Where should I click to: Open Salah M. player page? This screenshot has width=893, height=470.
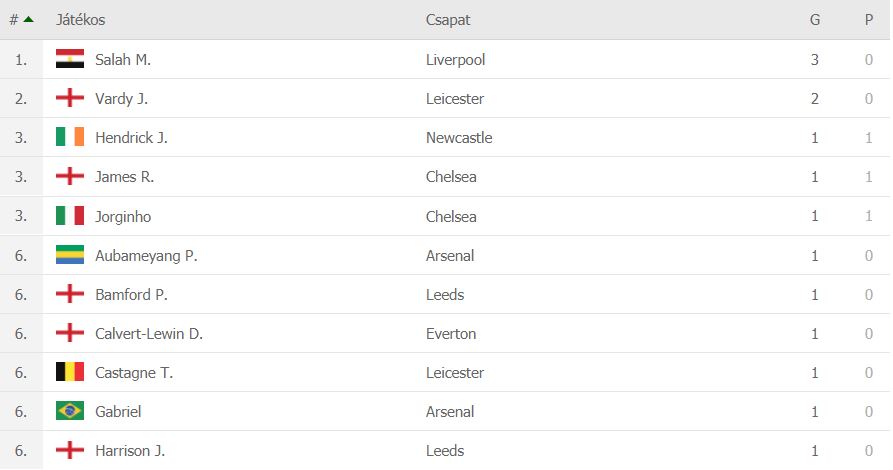pyautogui.click(x=123, y=59)
